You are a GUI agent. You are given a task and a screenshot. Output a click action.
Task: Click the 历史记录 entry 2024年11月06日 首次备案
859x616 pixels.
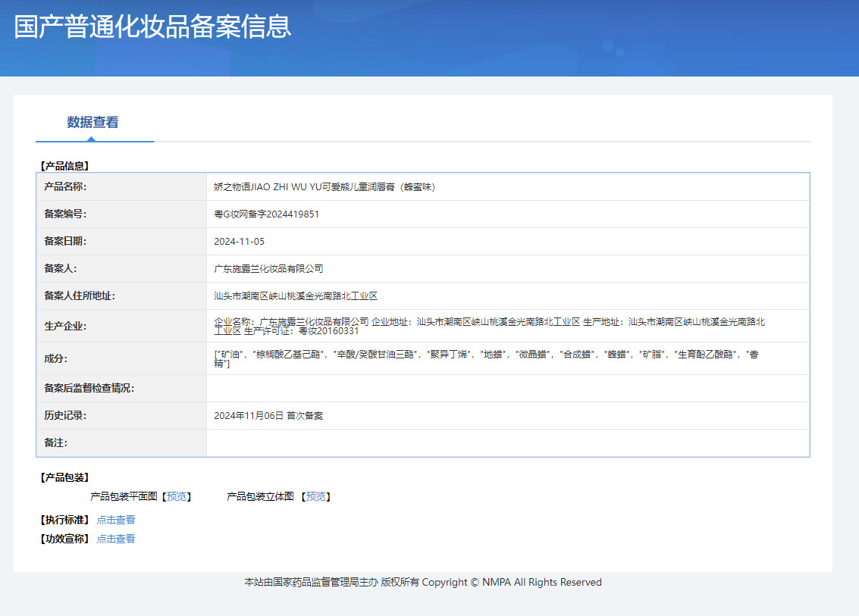point(268,415)
